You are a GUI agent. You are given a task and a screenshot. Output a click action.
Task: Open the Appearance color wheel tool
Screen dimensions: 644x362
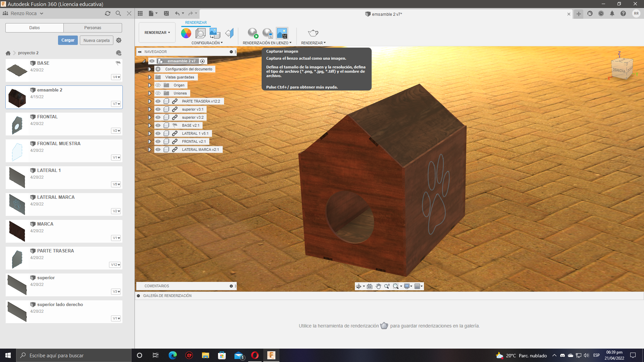click(x=186, y=33)
